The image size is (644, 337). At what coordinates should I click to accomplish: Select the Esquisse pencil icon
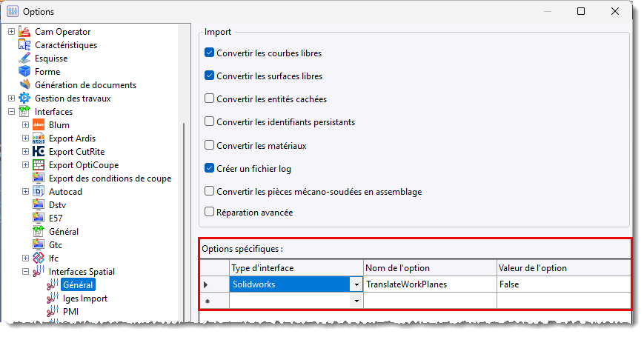[x=24, y=59]
